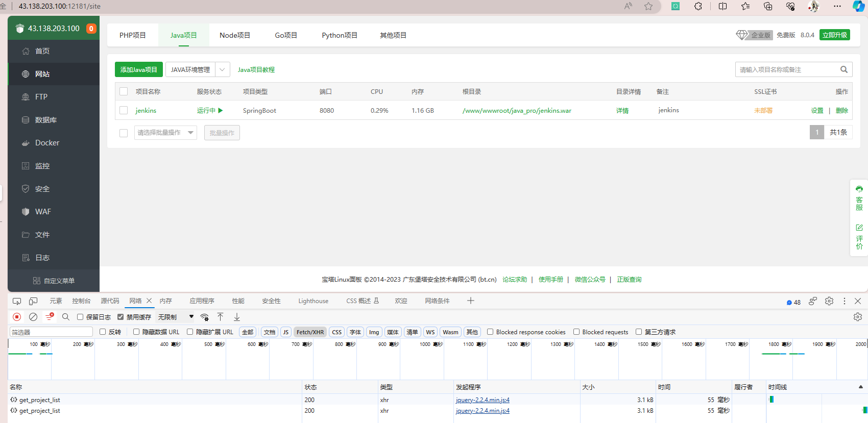Uncheck 禁用缓存 disable cache checkbox

point(120,317)
